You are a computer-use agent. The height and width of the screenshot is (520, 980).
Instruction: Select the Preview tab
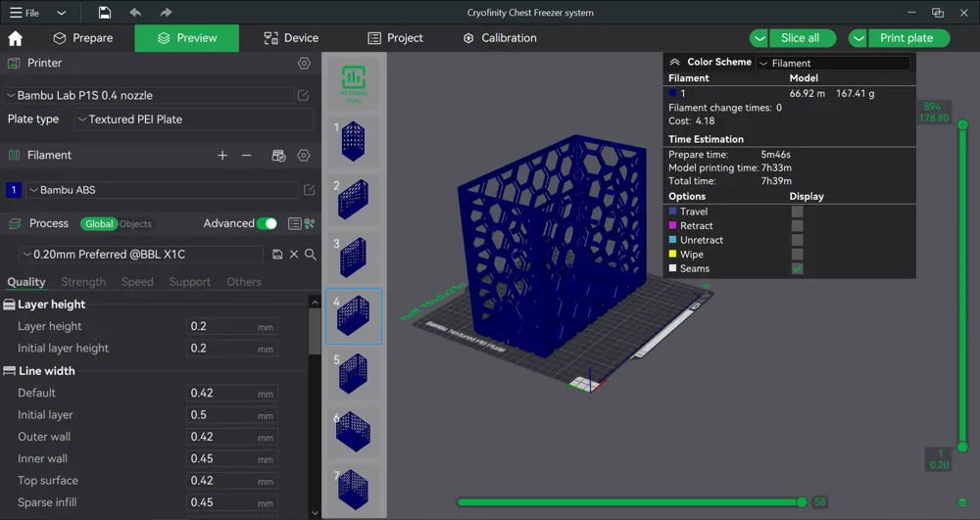click(187, 38)
